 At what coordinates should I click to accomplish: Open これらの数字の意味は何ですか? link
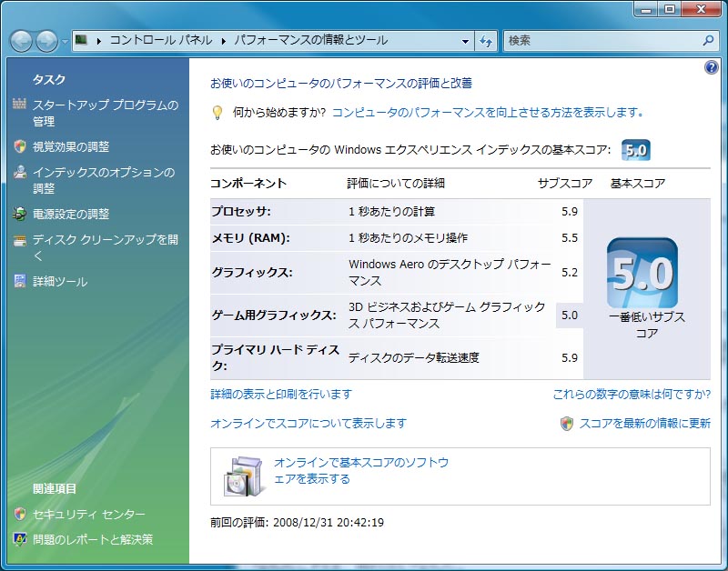[632, 395]
